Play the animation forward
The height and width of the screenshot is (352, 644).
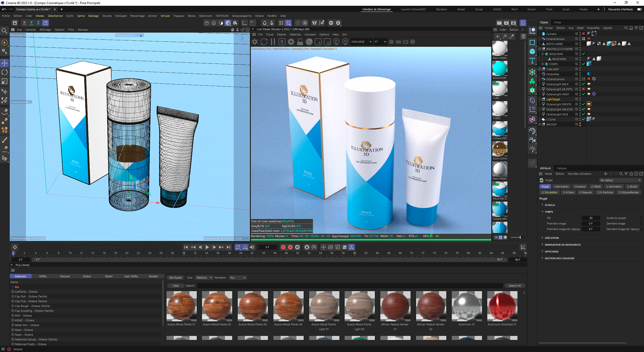pos(207,247)
